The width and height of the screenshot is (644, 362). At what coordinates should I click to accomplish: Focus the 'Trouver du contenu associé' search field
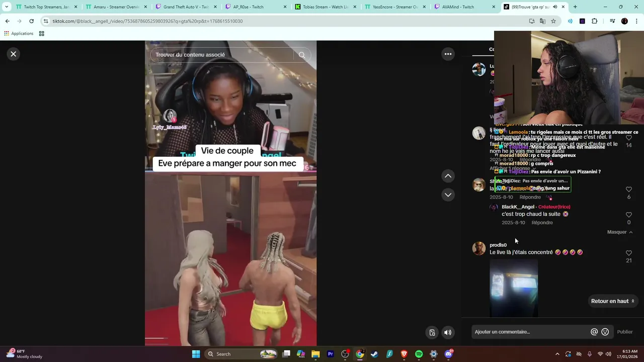(x=221, y=55)
